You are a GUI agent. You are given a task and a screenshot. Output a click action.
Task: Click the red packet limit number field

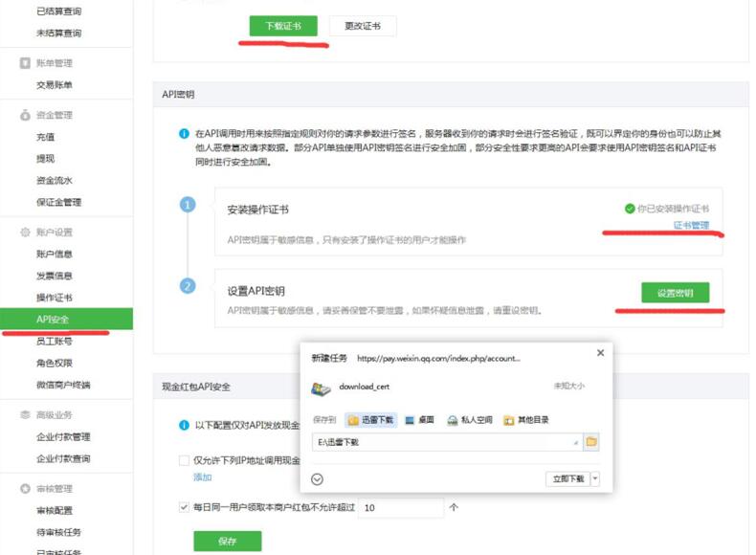pyautogui.click(x=400, y=507)
